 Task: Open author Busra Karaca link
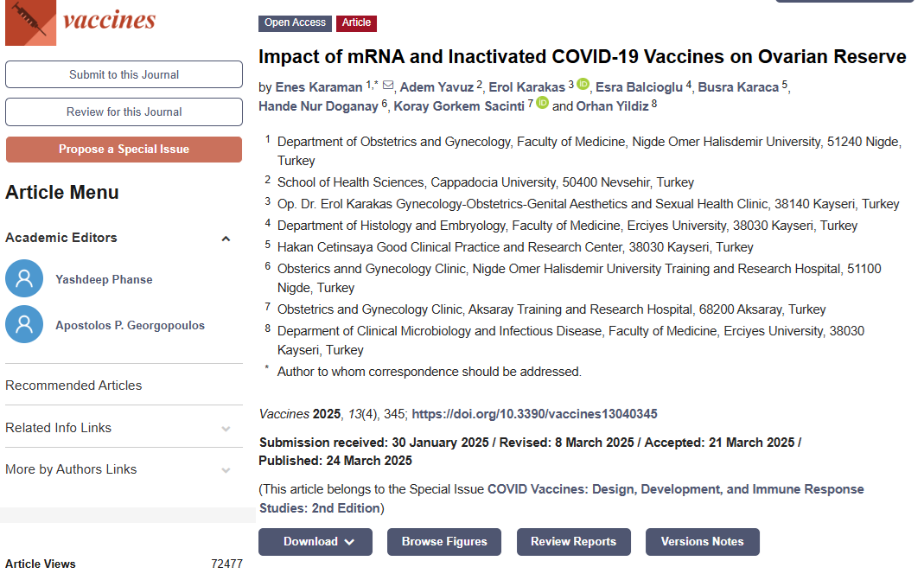coord(738,87)
